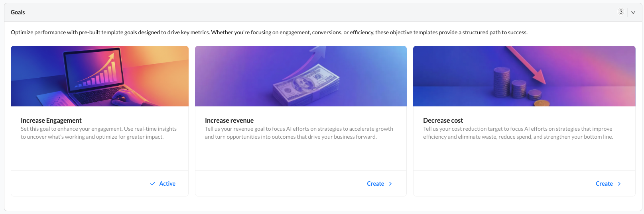Click the Goals panel header title

pyautogui.click(x=18, y=12)
